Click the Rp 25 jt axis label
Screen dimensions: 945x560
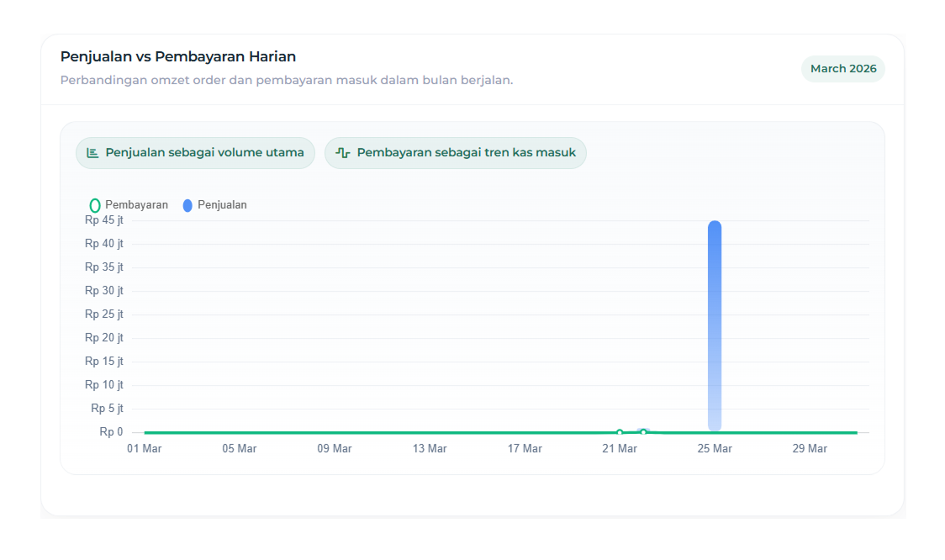[x=104, y=314]
